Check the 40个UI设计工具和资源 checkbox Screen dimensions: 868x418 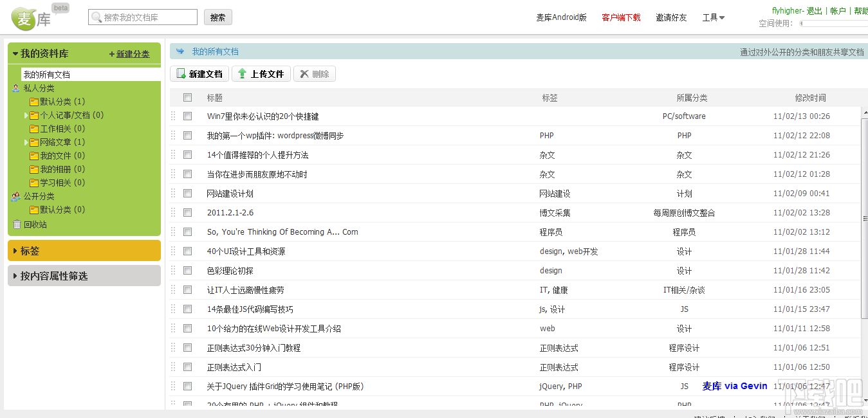pos(187,251)
